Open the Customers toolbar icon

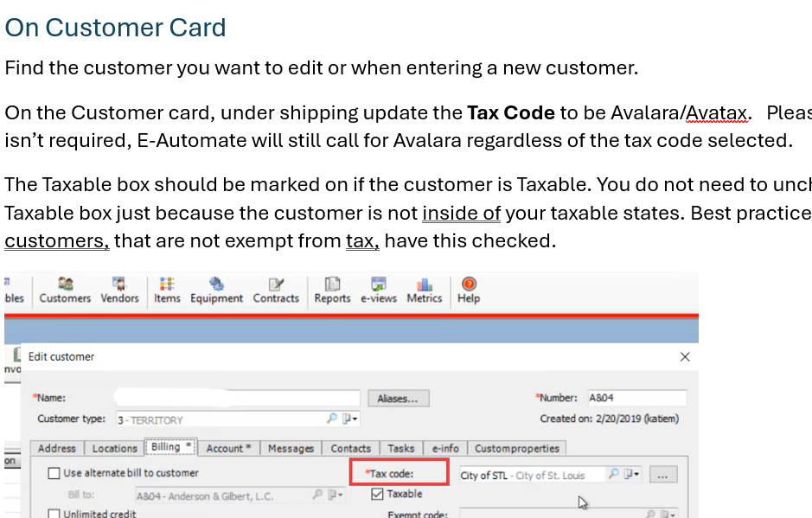(65, 290)
